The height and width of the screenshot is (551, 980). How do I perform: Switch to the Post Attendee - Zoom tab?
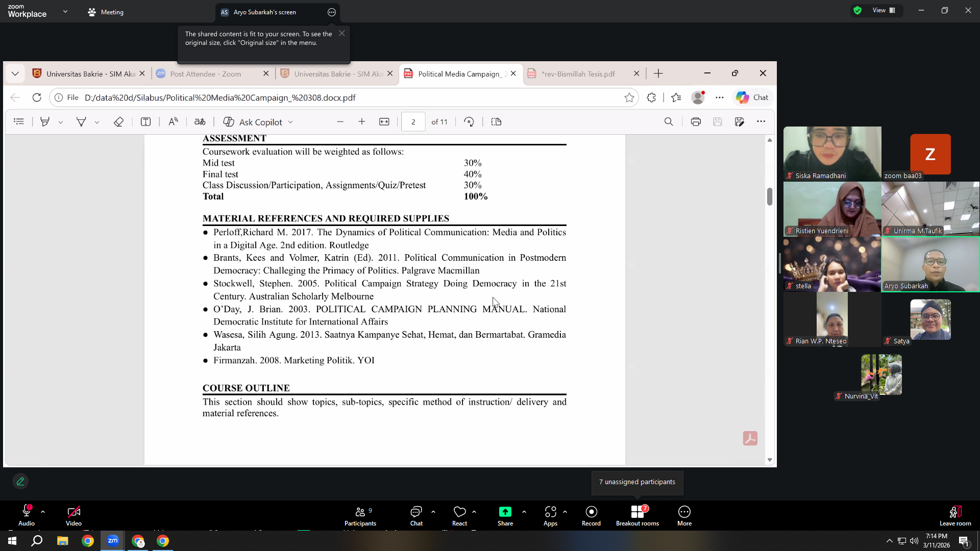pos(212,74)
